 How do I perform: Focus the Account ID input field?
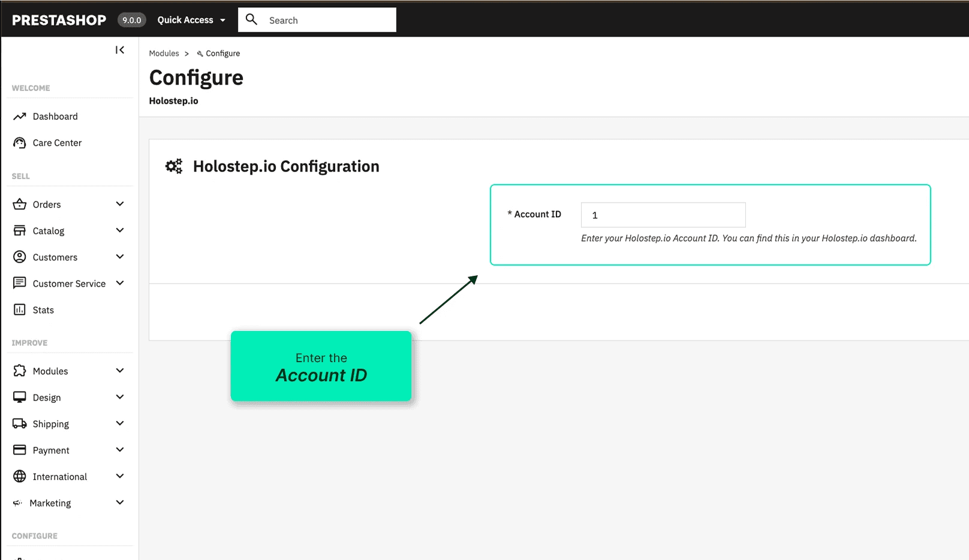click(663, 215)
